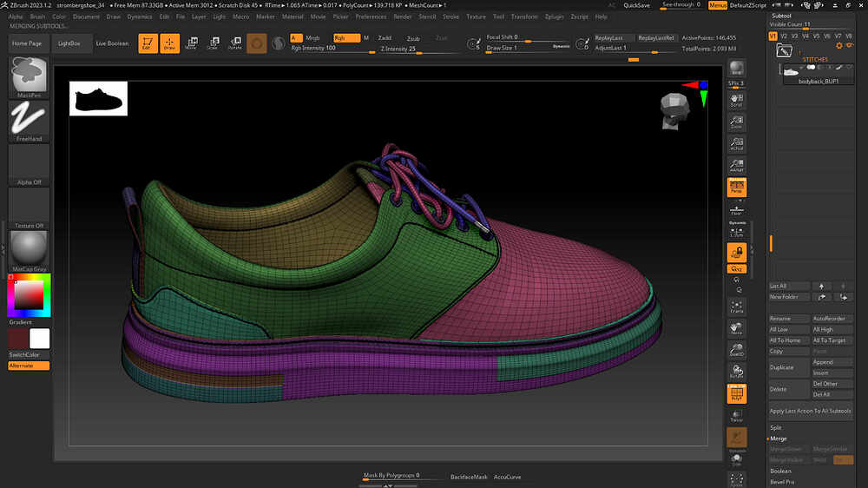Toggle the Alternate button
The height and width of the screenshot is (488, 868).
(29, 366)
